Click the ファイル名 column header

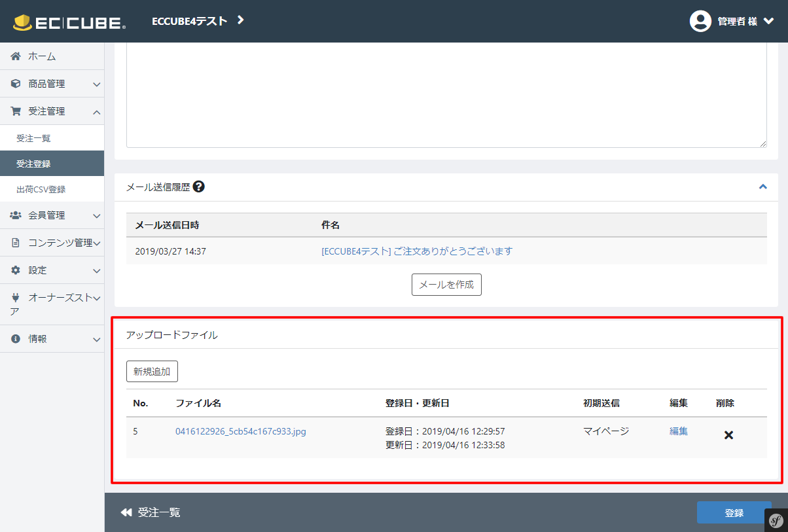tap(198, 403)
